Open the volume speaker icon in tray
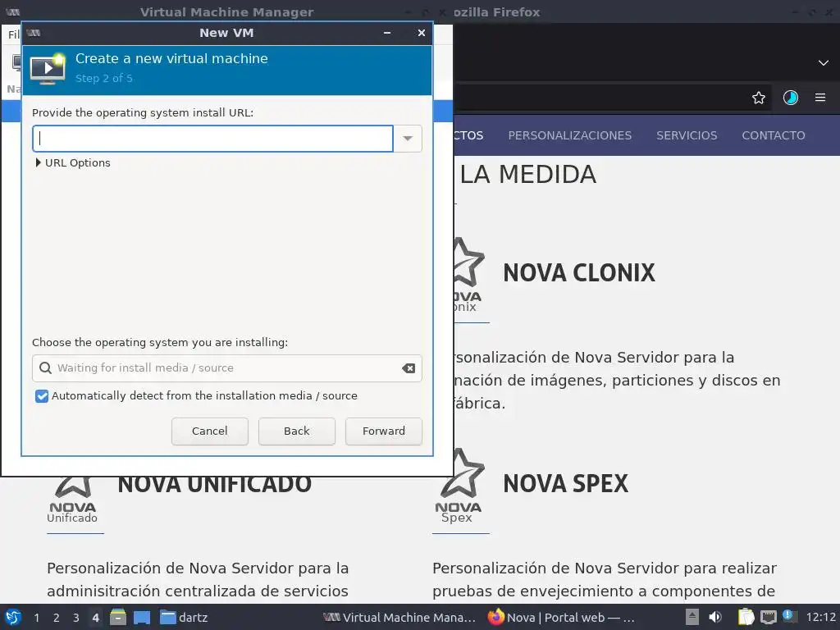Image resolution: width=840 pixels, height=630 pixels. [715, 617]
